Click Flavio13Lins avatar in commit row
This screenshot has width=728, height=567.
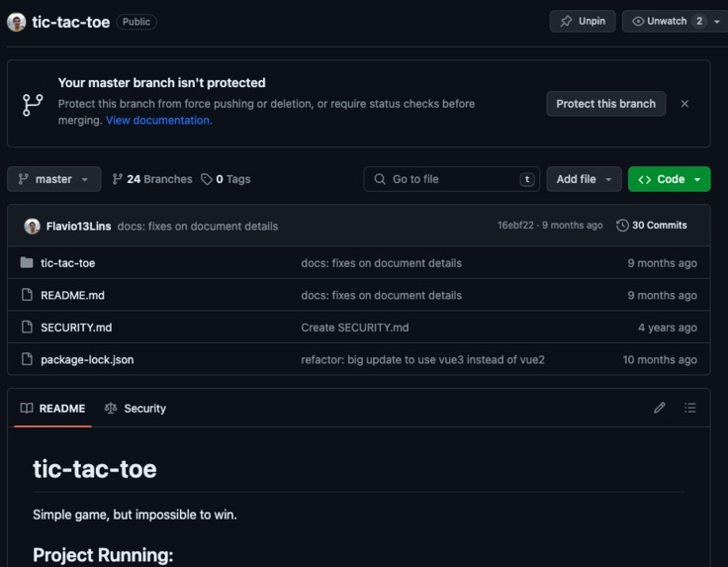tap(32, 227)
